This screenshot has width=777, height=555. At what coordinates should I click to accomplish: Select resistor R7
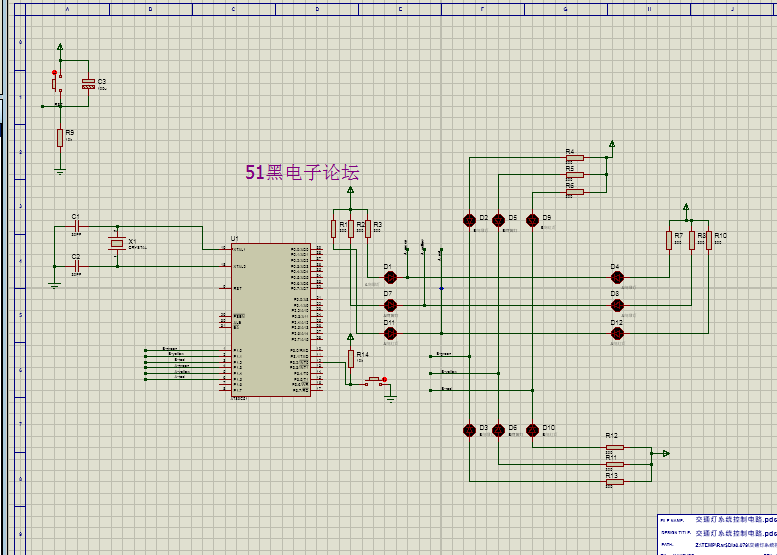pyautogui.click(x=669, y=240)
